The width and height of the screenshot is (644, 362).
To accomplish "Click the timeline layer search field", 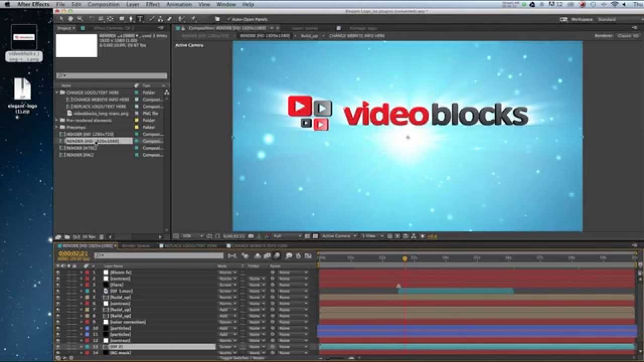I will coord(158,255).
